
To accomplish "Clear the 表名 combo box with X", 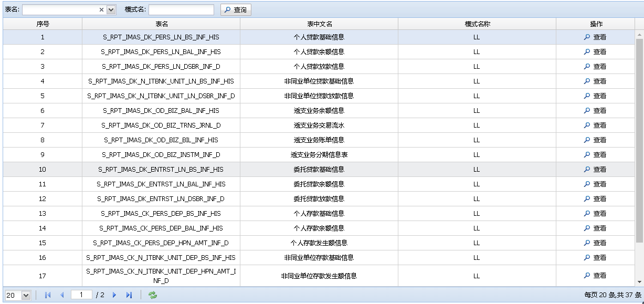I will click(102, 10).
